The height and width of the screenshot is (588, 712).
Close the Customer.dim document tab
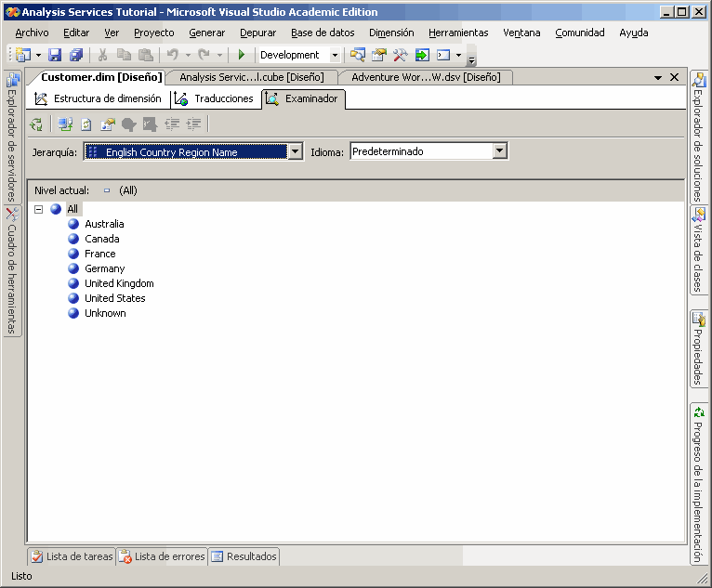pyautogui.click(x=674, y=77)
